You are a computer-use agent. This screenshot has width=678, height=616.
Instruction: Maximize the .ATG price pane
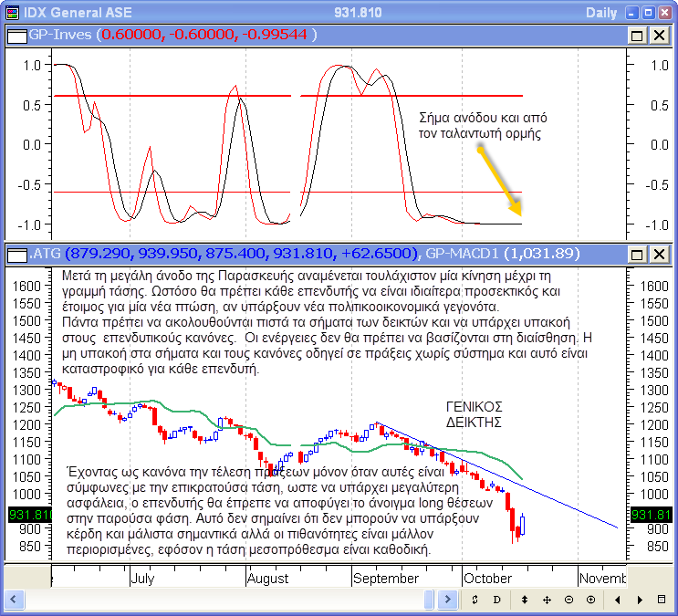tap(638, 253)
